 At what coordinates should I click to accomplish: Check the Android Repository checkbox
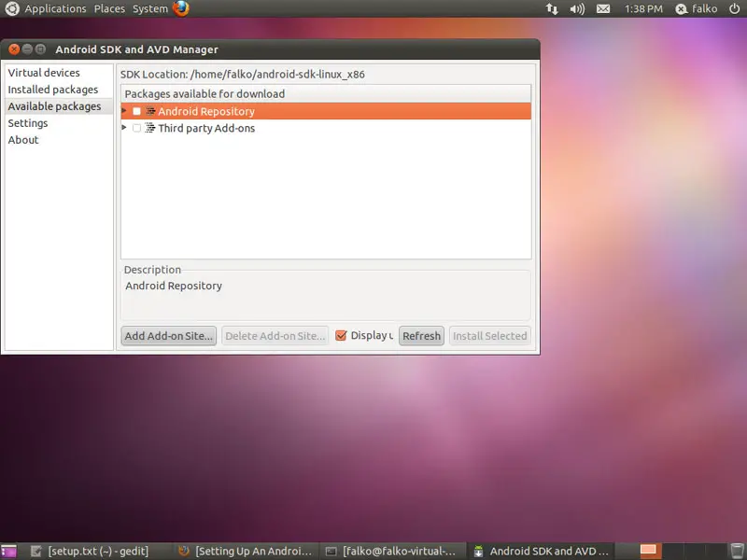point(136,111)
